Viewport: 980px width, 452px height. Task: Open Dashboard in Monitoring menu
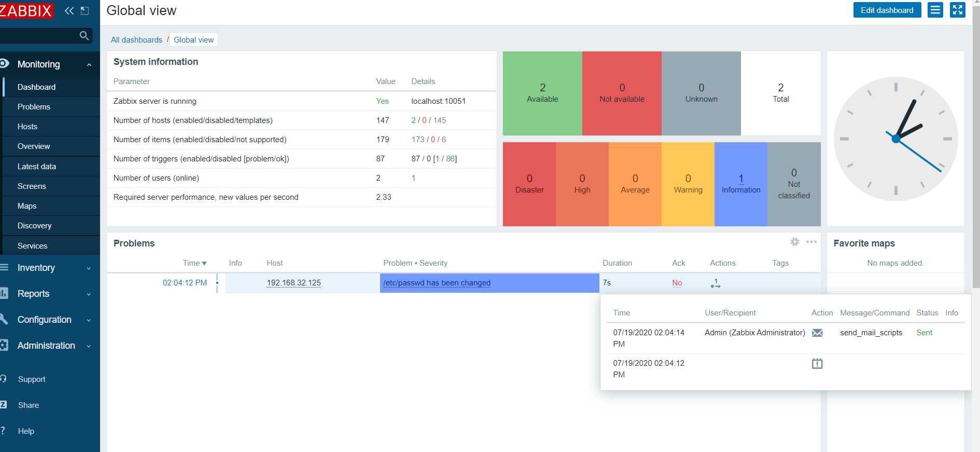point(51,87)
